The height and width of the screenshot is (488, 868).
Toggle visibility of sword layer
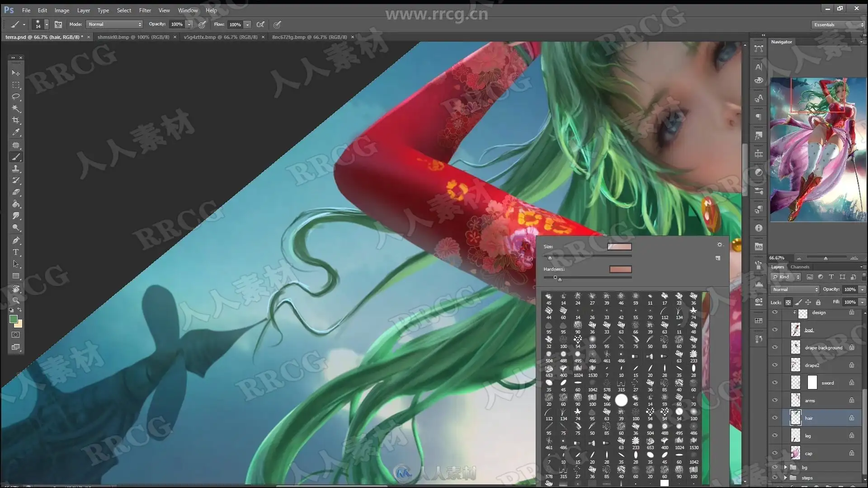775,383
